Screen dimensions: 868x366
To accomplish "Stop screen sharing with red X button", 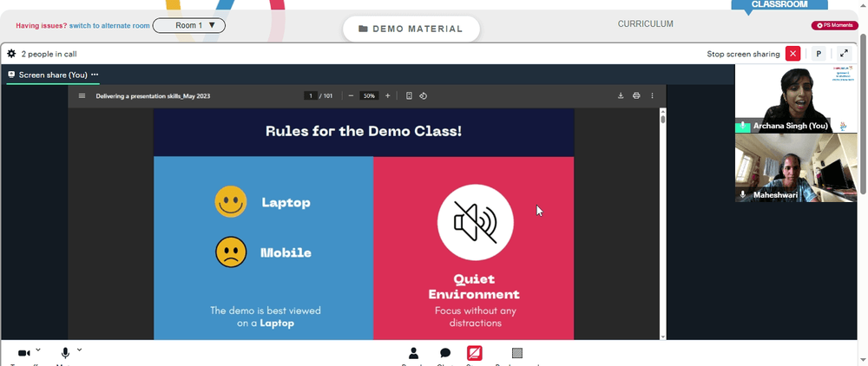I will [x=793, y=54].
